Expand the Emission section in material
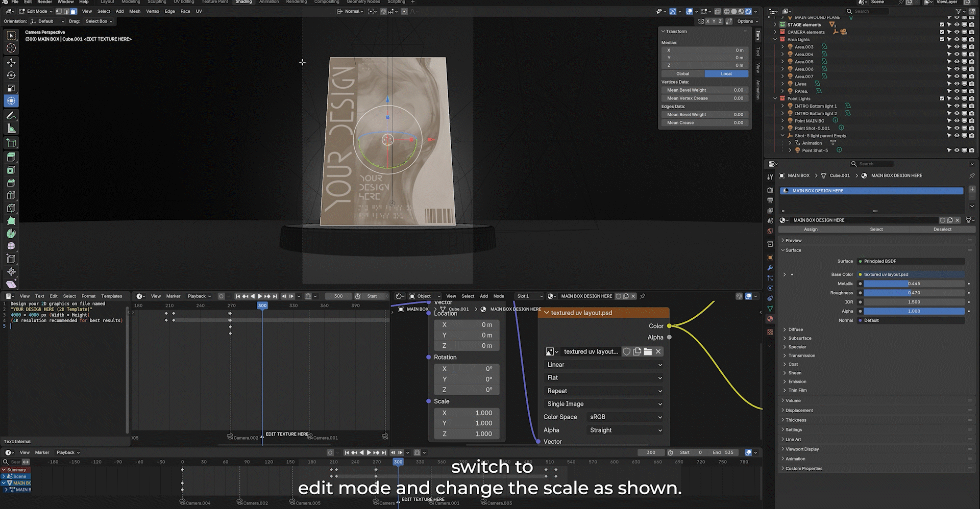Screen dimensions: 980x509 (797, 381)
